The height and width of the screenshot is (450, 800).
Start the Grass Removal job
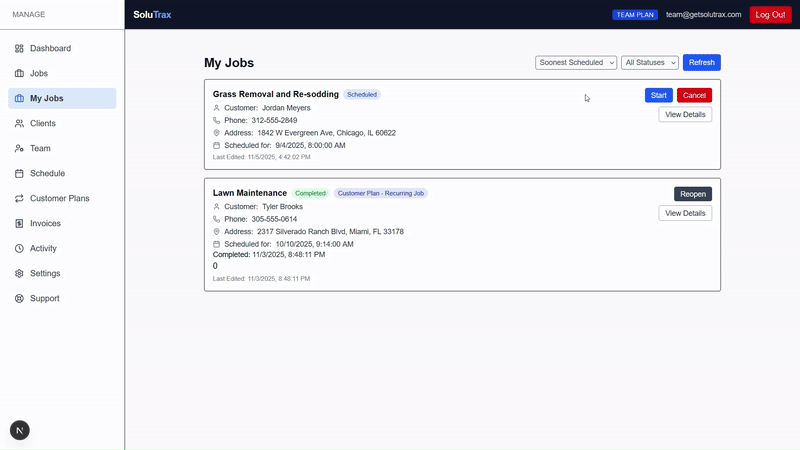point(658,95)
